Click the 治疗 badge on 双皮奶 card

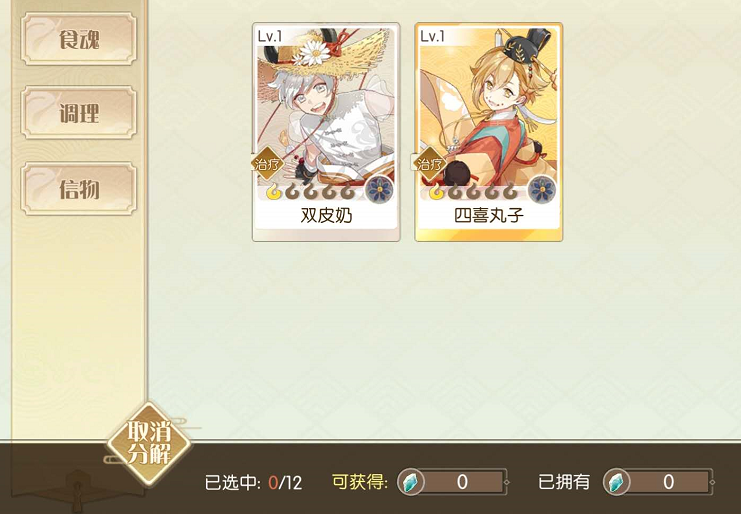pyautogui.click(x=267, y=164)
